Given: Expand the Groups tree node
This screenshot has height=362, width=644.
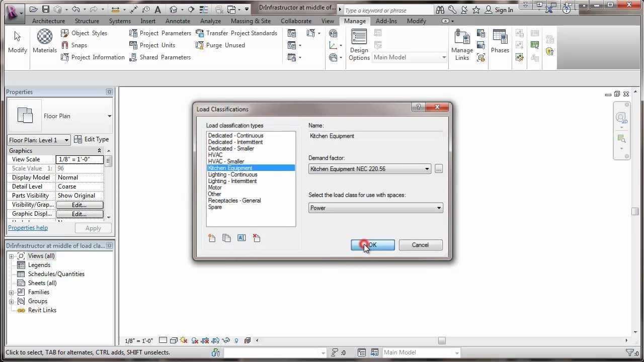Looking at the screenshot, I should (x=11, y=302).
